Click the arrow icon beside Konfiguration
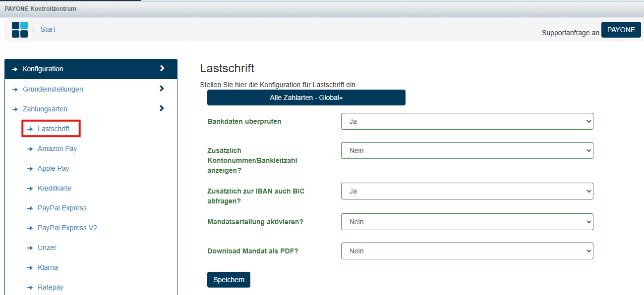 15,69
